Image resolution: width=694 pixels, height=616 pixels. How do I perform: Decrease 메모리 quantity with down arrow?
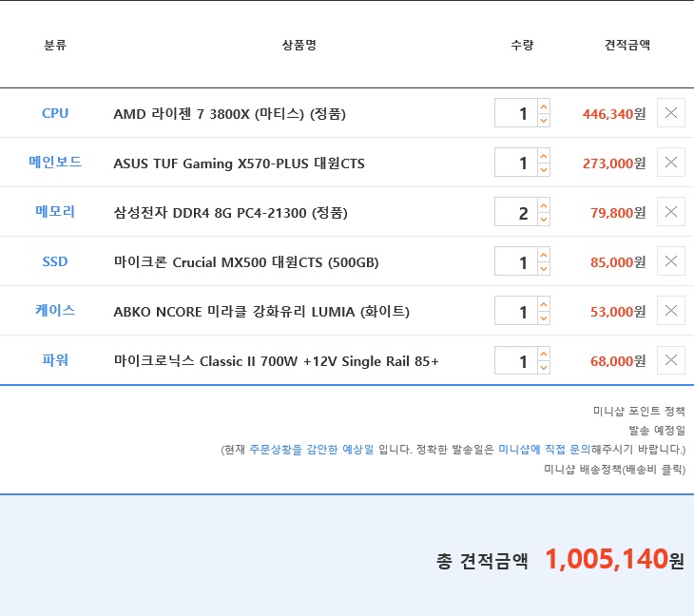544,219
